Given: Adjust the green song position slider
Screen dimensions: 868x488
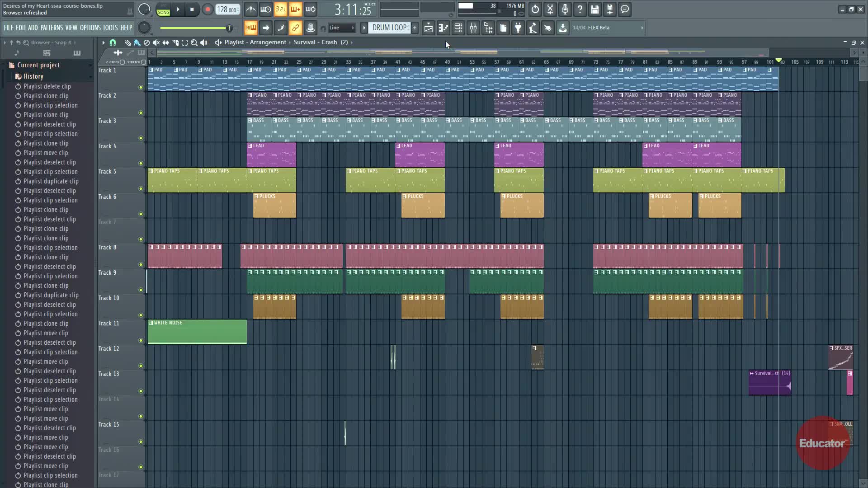Looking at the screenshot, I should tap(230, 28).
